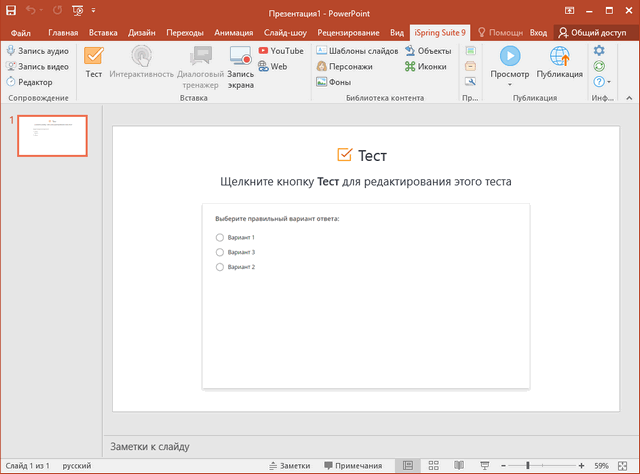
Task: Open the Файл menu tab
Action: 20,32
